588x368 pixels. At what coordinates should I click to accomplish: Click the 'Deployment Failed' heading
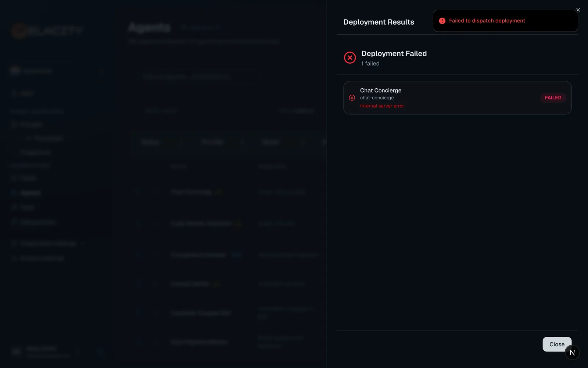[394, 53]
